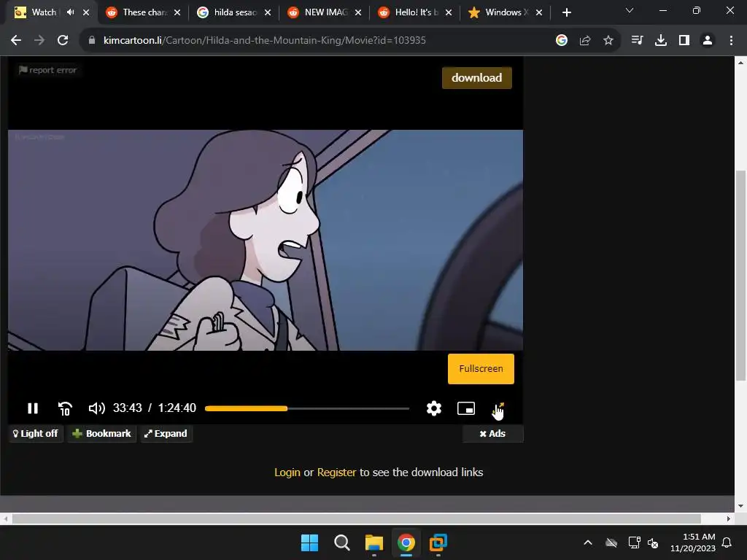747x560 pixels.
Task: Open media control queue icon
Action: [637, 41]
